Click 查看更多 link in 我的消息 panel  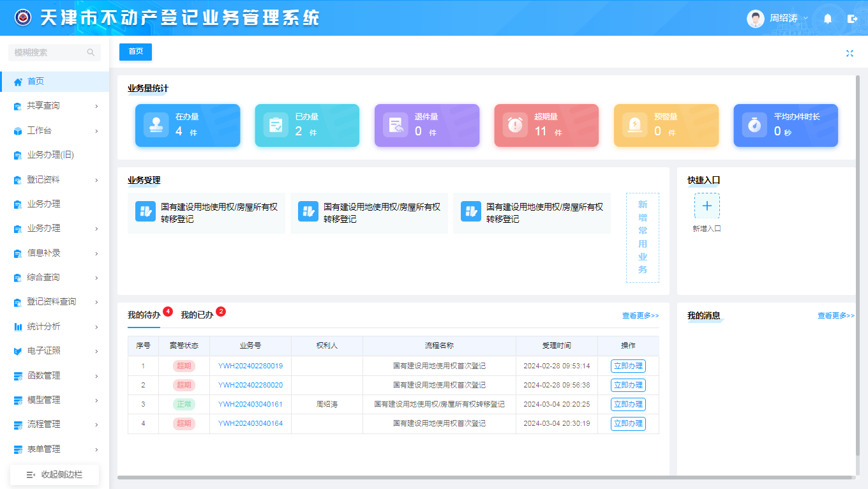click(x=835, y=315)
